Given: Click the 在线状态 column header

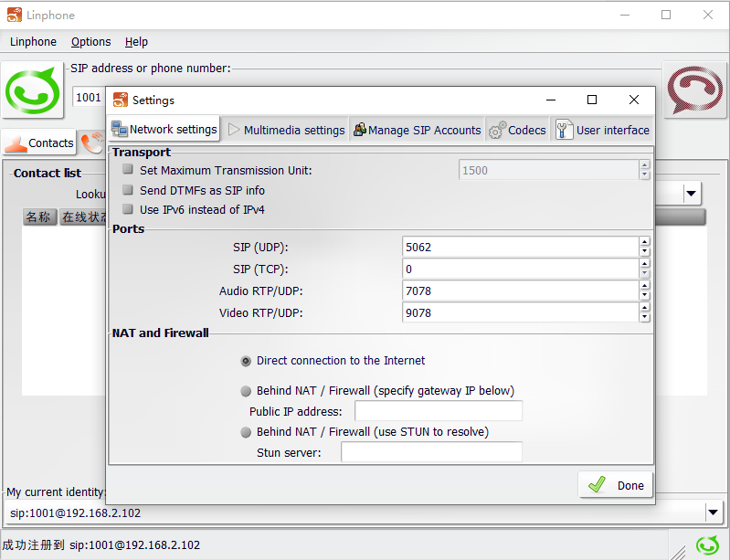Looking at the screenshot, I should [82, 217].
